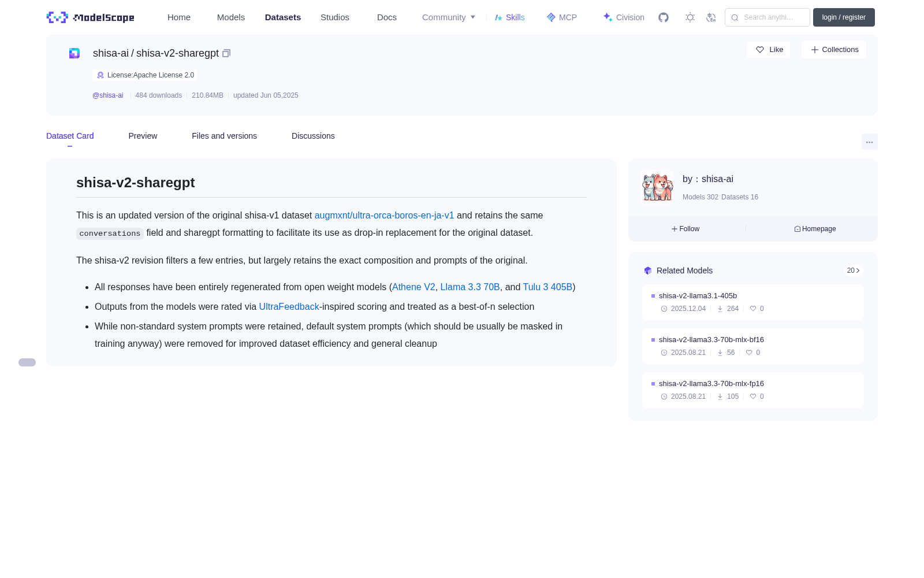
Task: Switch to the Discussions tab
Action: 313,136
